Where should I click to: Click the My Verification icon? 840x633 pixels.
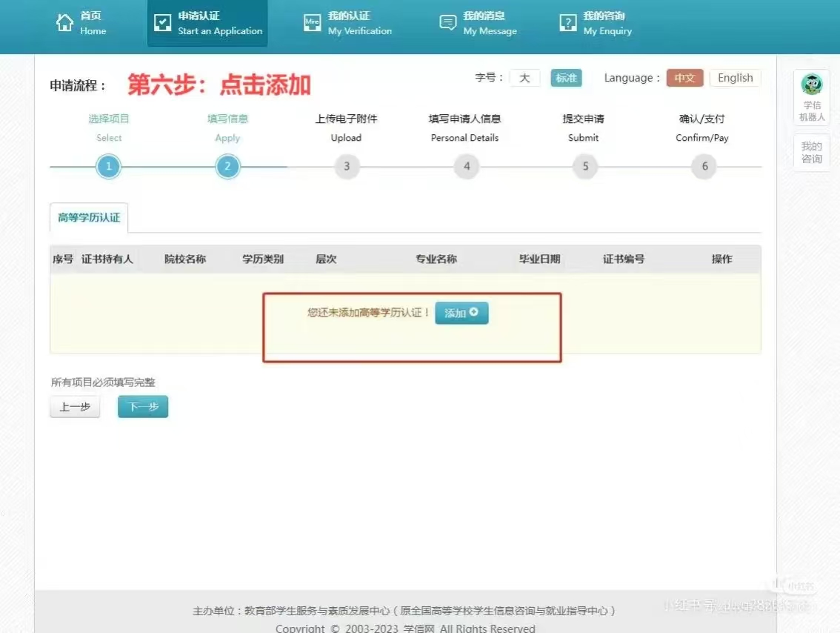tap(313, 23)
